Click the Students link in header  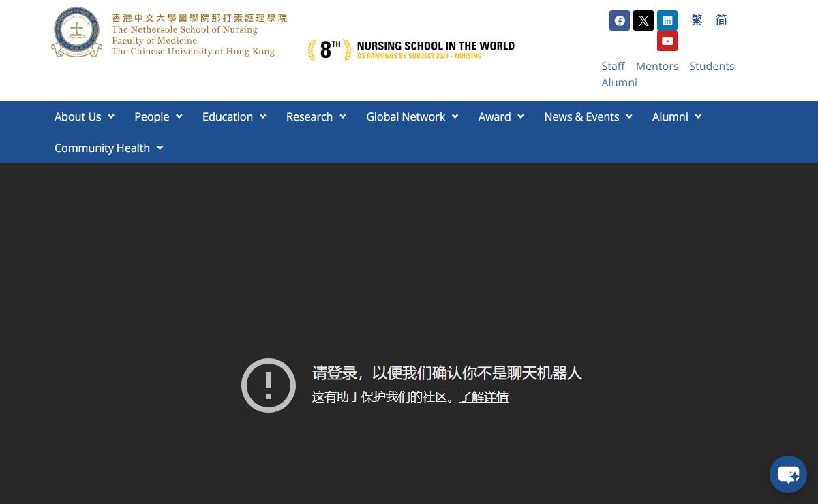click(x=712, y=66)
